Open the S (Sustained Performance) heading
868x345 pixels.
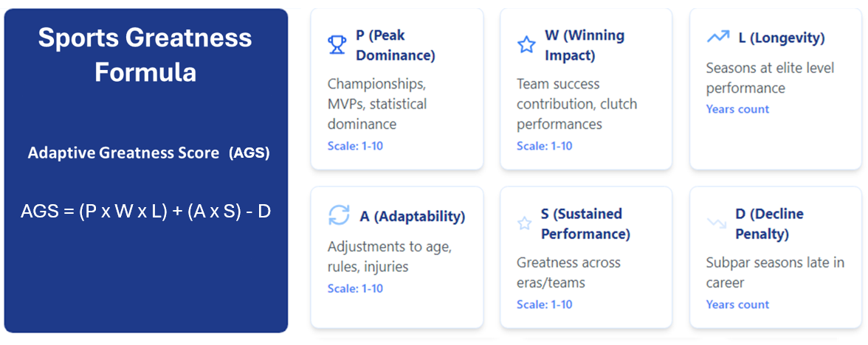coord(586,224)
